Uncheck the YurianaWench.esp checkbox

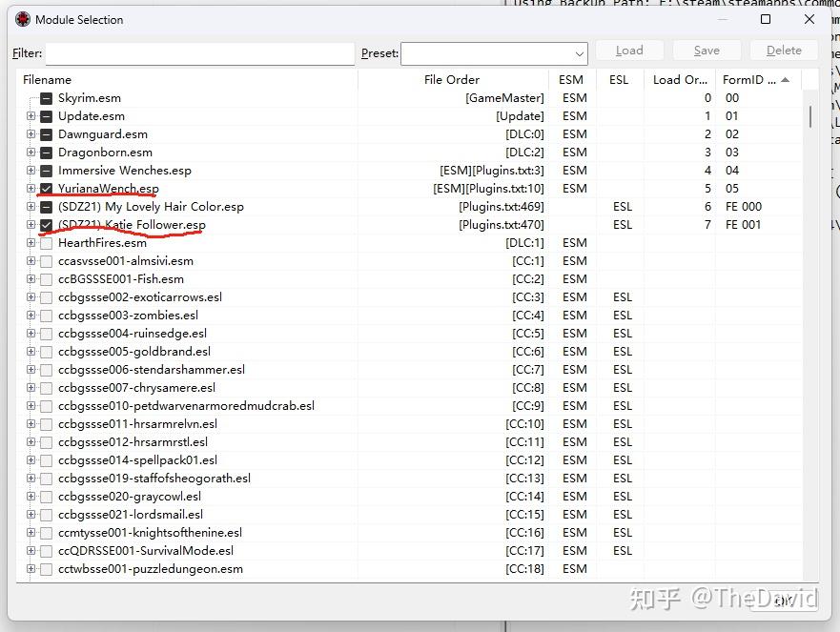(x=47, y=189)
